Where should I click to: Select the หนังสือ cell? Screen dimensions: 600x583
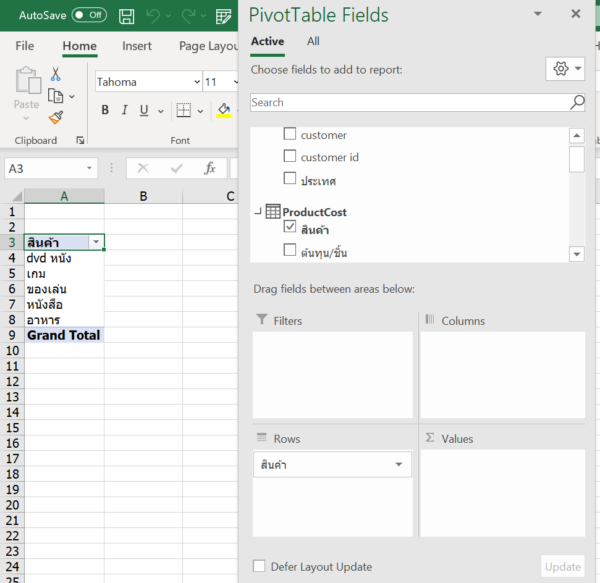[x=64, y=305]
